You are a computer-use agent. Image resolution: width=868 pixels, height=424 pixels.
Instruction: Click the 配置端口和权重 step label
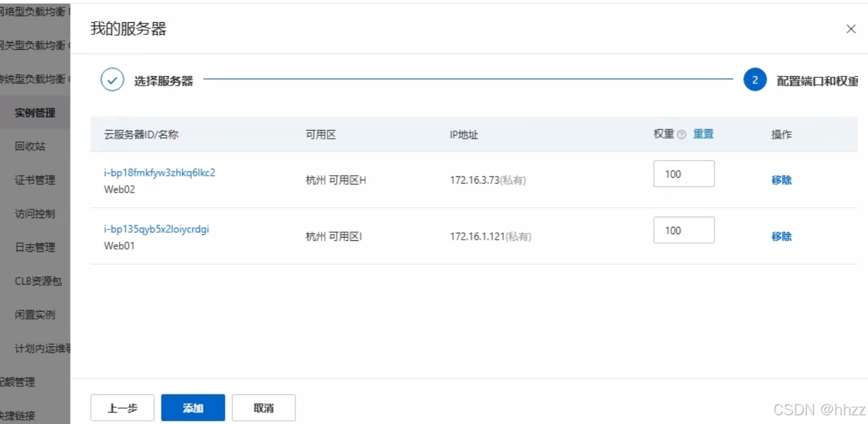coord(818,81)
